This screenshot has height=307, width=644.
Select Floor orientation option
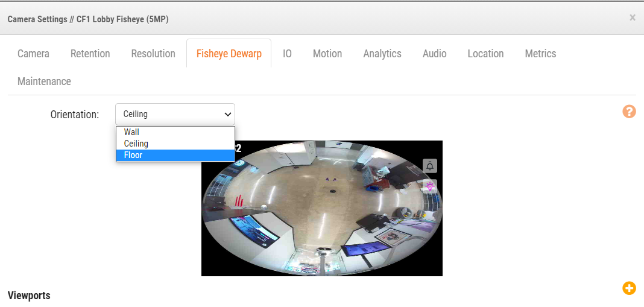pyautogui.click(x=175, y=156)
